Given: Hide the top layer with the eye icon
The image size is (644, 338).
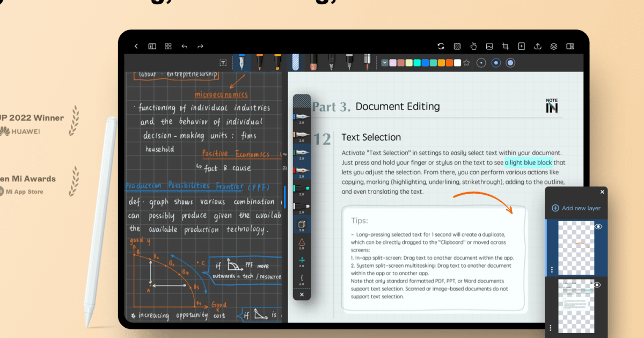Looking at the screenshot, I should coord(599,227).
